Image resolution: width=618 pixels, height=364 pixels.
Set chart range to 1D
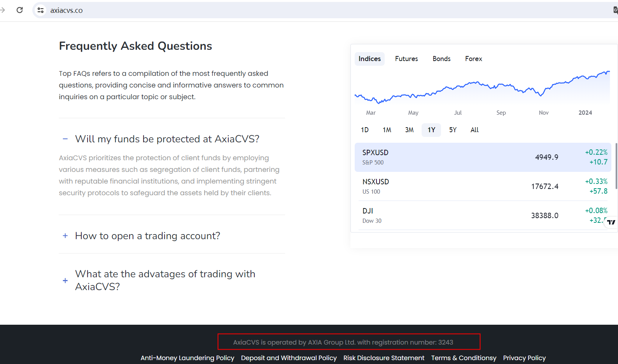click(365, 130)
